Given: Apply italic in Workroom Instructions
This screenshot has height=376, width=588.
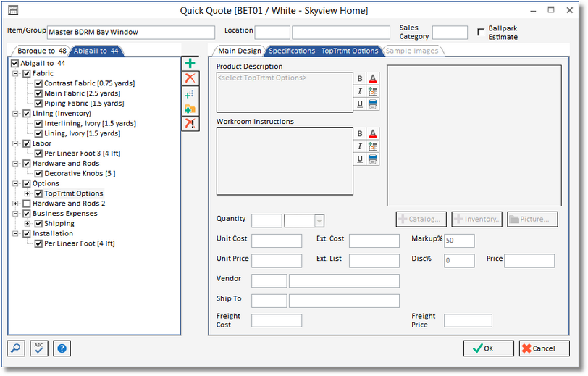Looking at the screenshot, I should 360,146.
